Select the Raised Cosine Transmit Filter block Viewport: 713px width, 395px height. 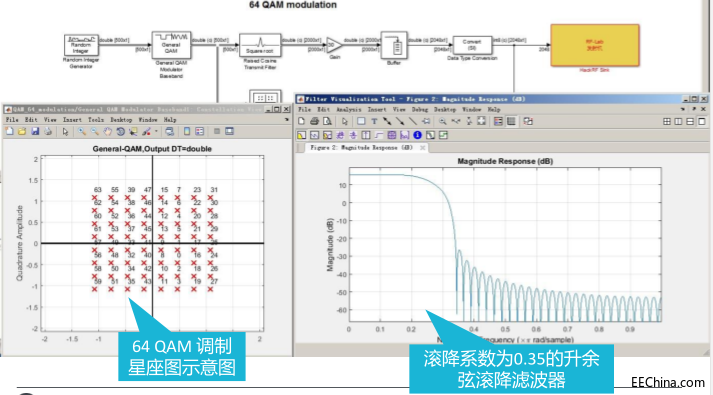[x=260, y=45]
